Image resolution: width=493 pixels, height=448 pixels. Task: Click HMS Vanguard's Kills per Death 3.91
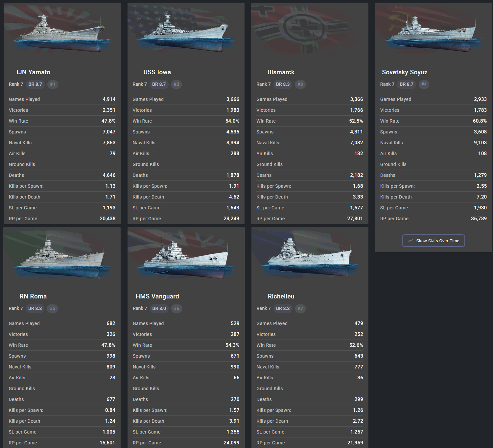pos(234,421)
